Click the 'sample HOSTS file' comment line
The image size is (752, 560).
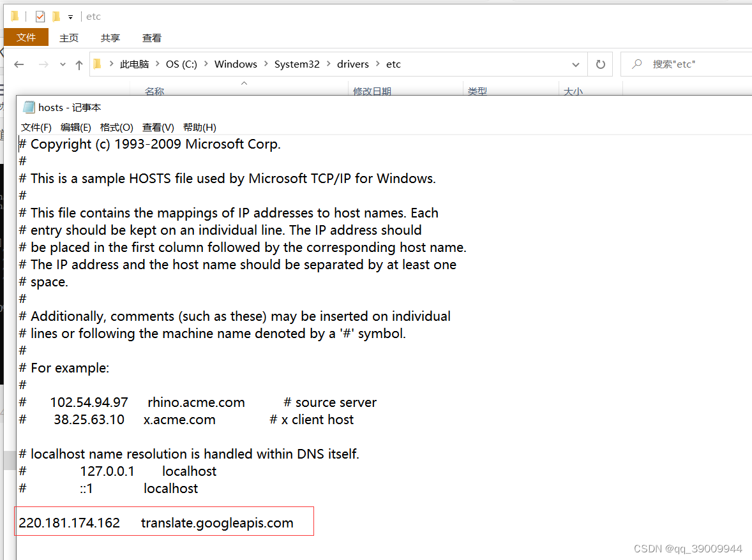pyautogui.click(x=227, y=179)
